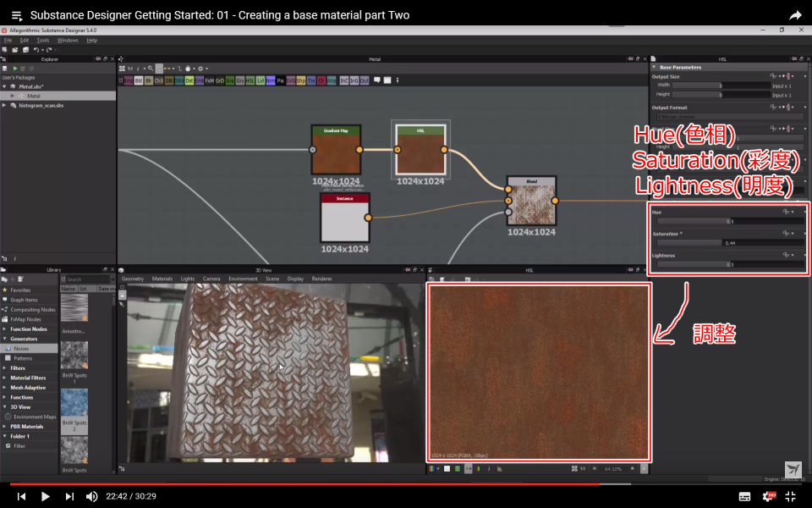
Task: Add a Transform node via Trs shortcut
Action: [311, 80]
